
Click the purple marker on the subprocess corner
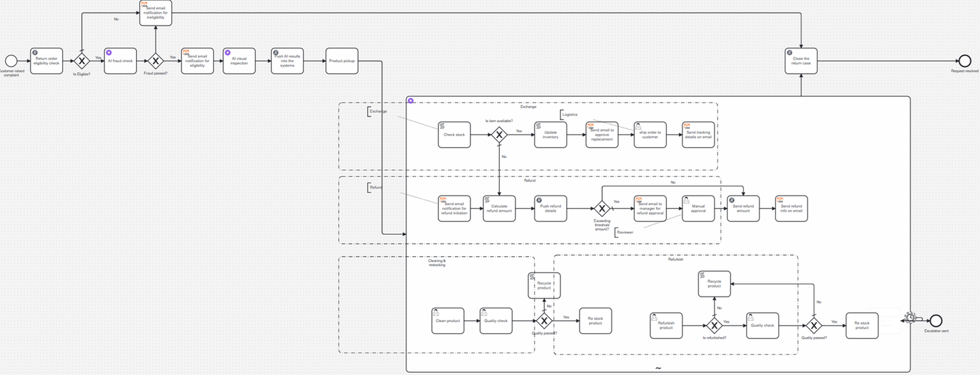point(410,101)
